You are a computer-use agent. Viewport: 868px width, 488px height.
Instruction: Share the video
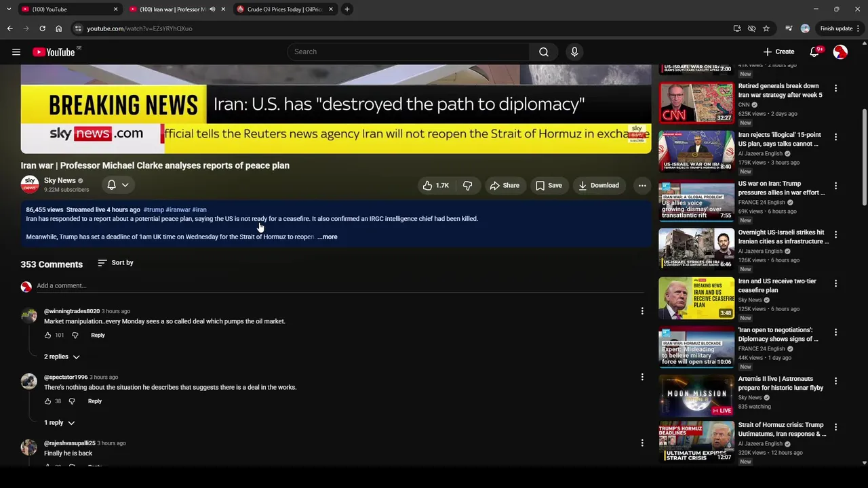pyautogui.click(x=505, y=185)
